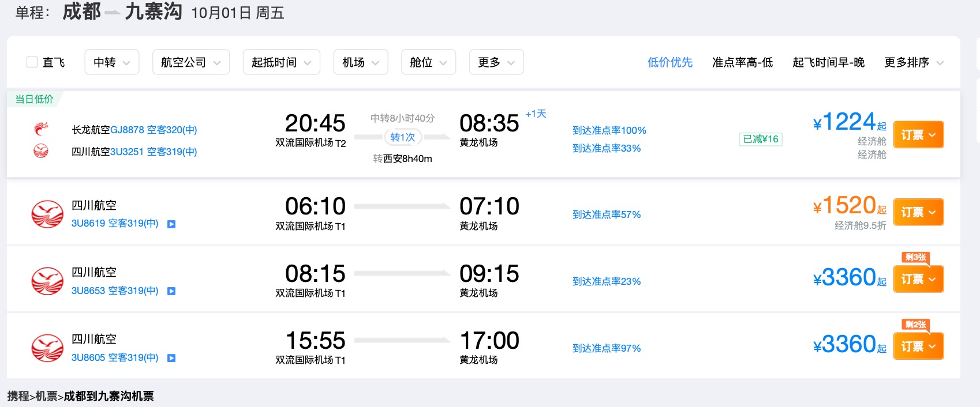Open the 舱位 cabin class dropdown

tap(428, 62)
